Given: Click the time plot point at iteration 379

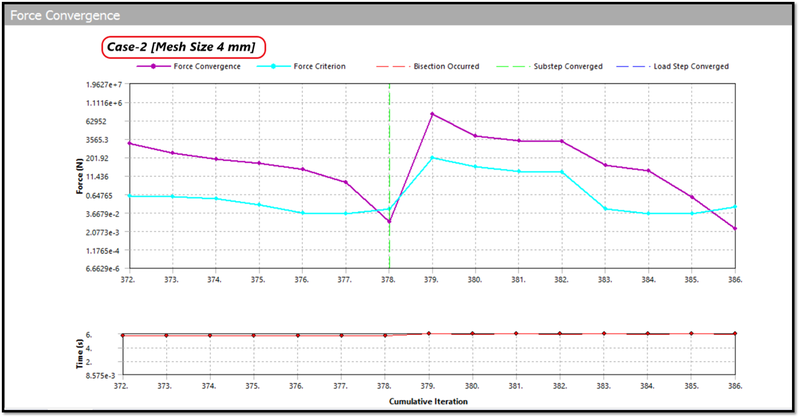Looking at the screenshot, I should tap(429, 333).
